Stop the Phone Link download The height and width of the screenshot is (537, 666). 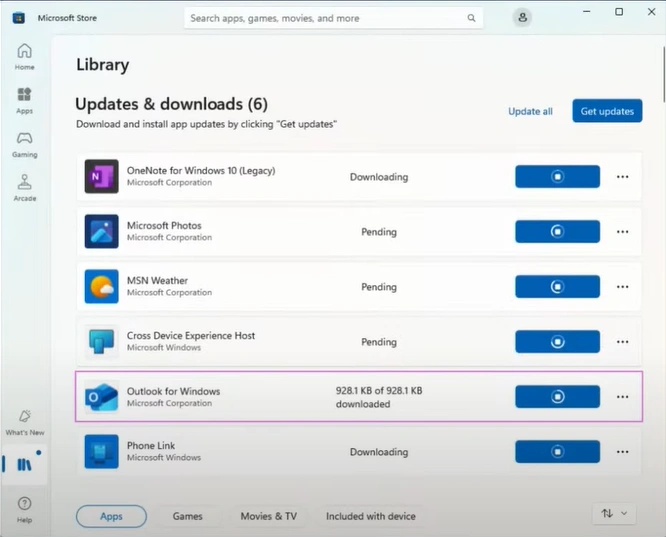tap(557, 452)
